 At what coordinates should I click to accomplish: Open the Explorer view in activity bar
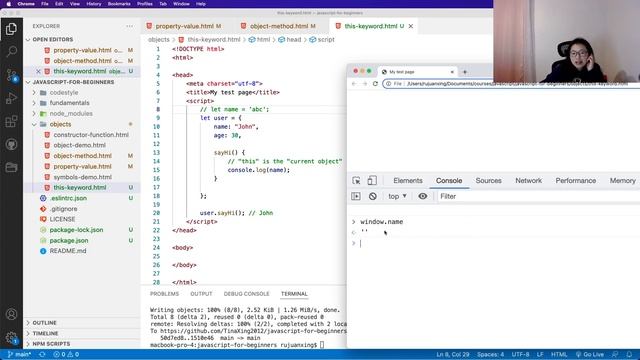point(11,29)
